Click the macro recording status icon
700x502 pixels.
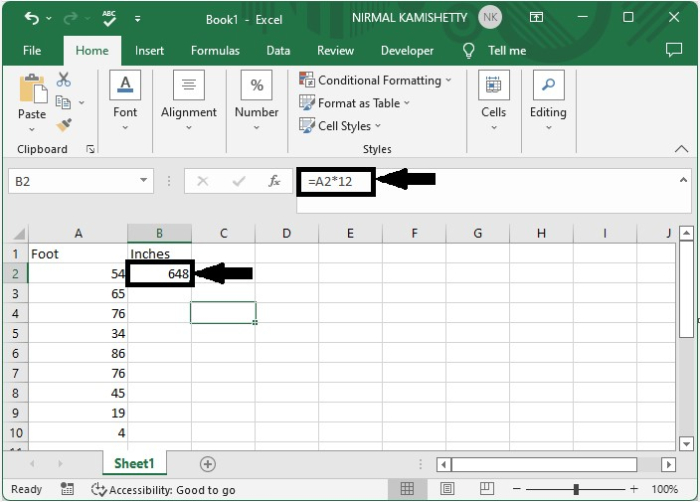[x=67, y=489]
